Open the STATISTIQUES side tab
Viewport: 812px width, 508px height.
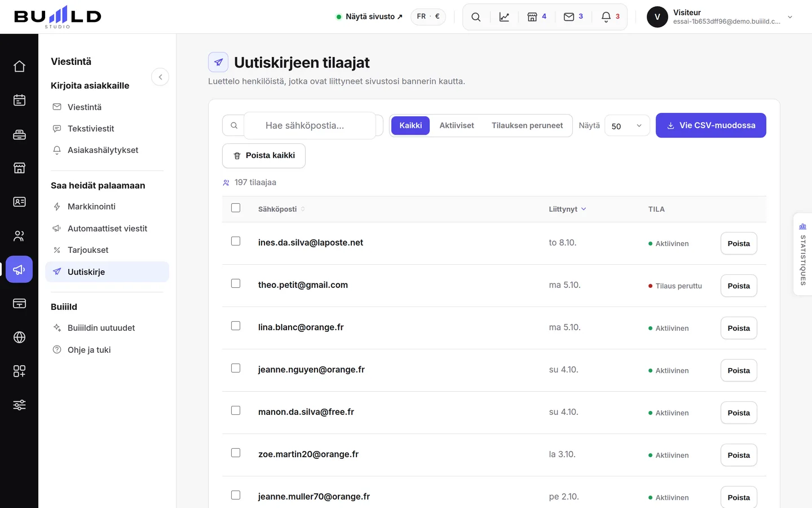tap(802, 254)
